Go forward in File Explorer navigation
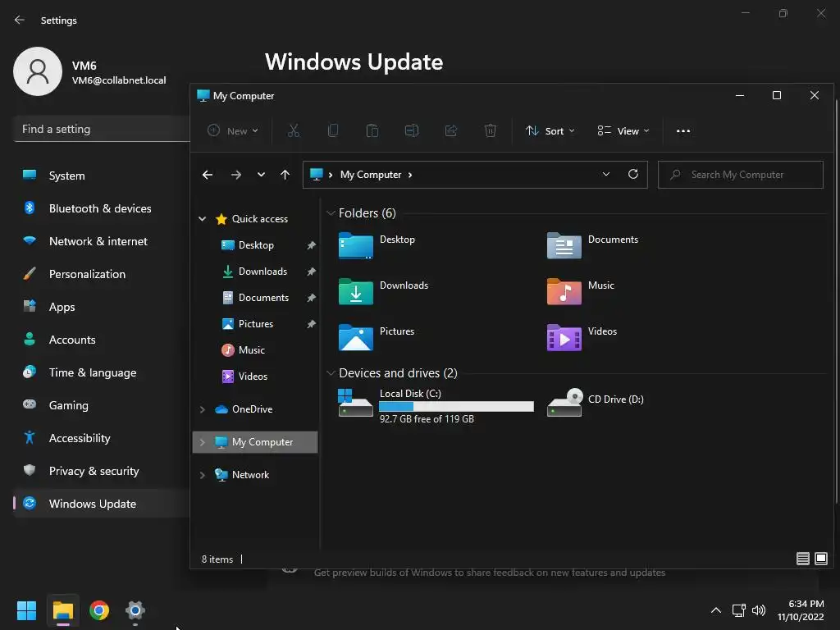The image size is (840, 630). click(235, 175)
